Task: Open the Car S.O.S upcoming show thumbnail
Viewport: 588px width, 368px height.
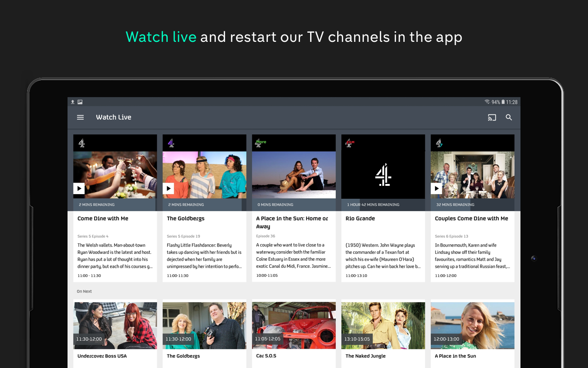Action: click(294, 325)
